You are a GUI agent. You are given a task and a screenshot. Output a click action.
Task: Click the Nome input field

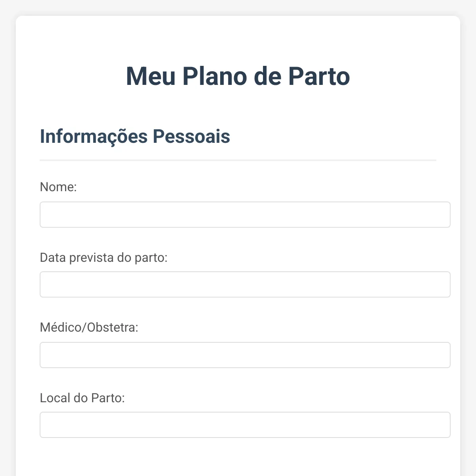245,215
